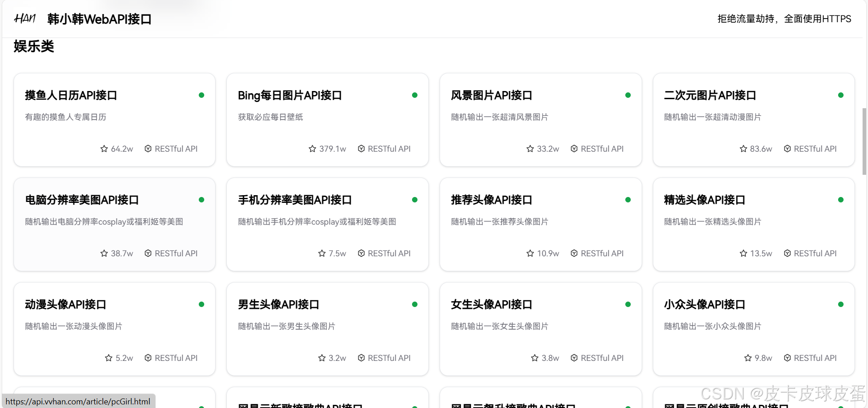Open the 摸鱼人日历API接口 card

coord(114,120)
